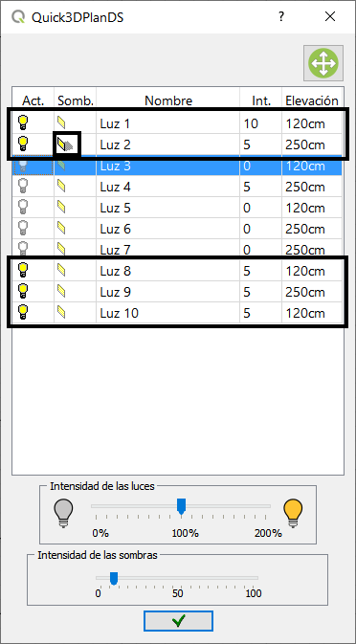Click the Elevación column header

(313, 100)
